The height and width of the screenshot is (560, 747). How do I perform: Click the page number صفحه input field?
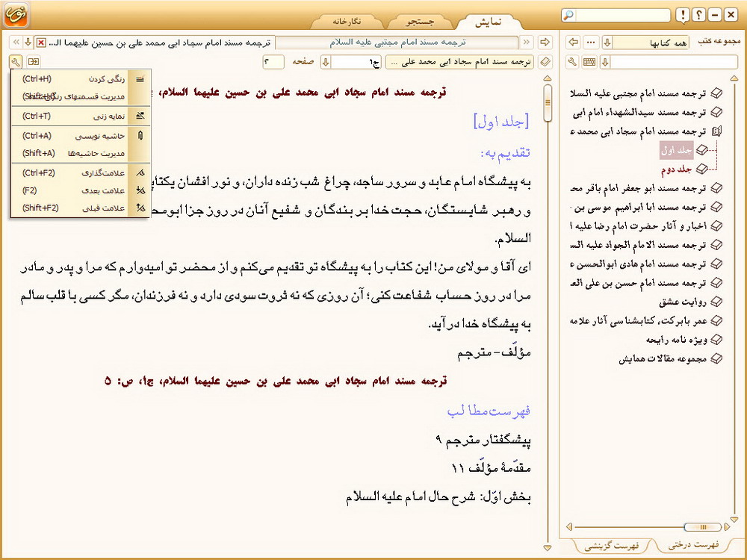[273, 62]
